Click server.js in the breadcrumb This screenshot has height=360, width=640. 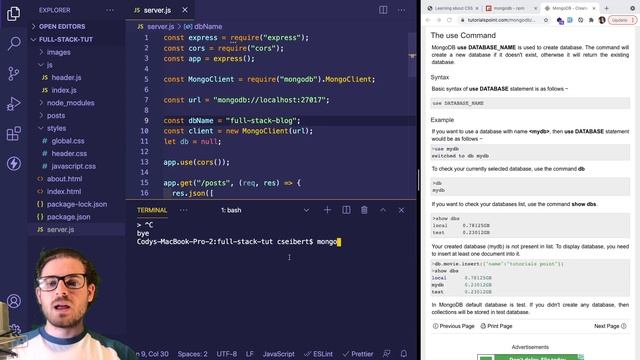(160, 27)
